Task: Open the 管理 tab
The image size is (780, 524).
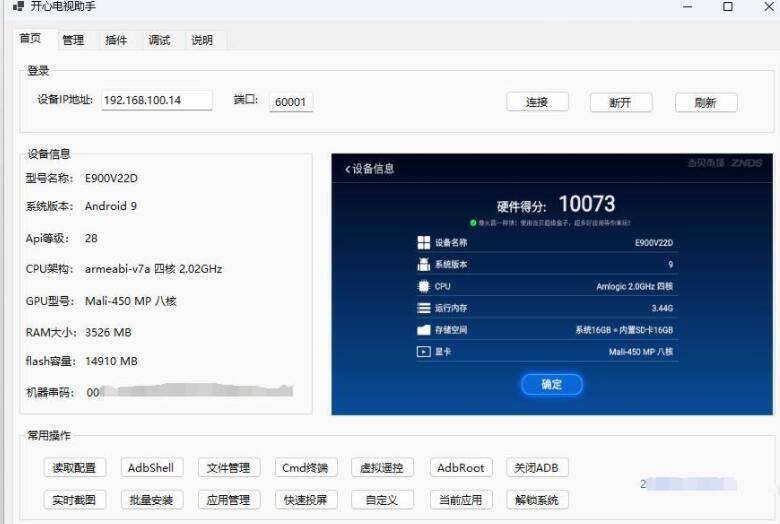Action: pos(73,40)
